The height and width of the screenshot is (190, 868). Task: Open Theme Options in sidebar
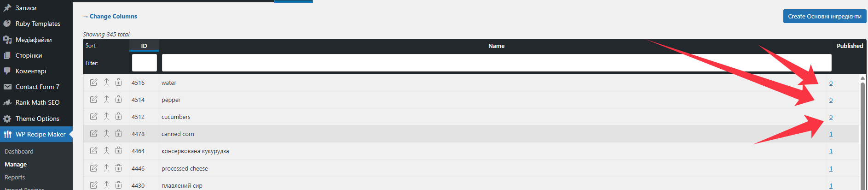(x=36, y=119)
